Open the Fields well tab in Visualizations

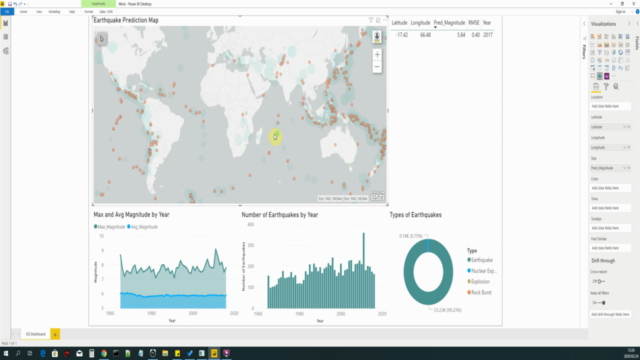click(x=596, y=87)
